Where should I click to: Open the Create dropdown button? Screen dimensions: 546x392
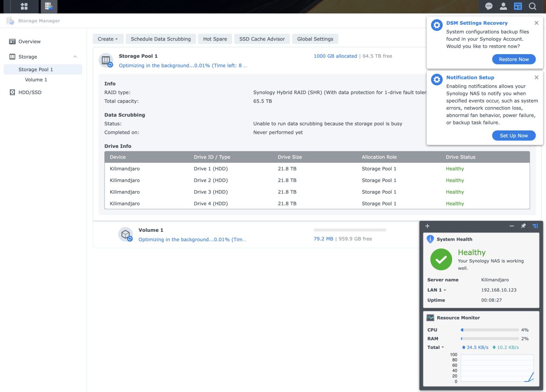click(x=108, y=39)
